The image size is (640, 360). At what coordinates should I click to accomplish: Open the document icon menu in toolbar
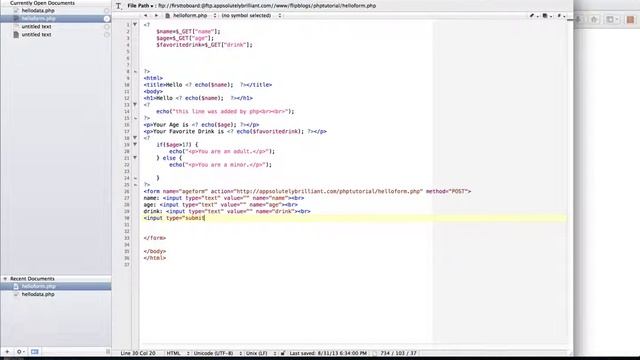(x=547, y=16)
